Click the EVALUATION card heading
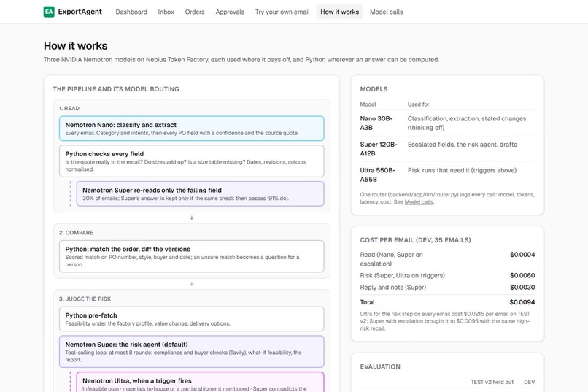The width and height of the screenshot is (588, 392). pyautogui.click(x=380, y=366)
